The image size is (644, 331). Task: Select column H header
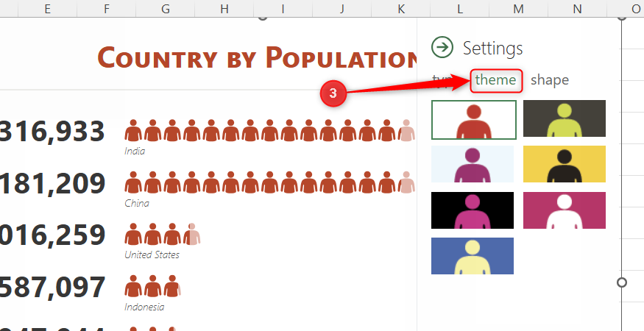point(224,9)
